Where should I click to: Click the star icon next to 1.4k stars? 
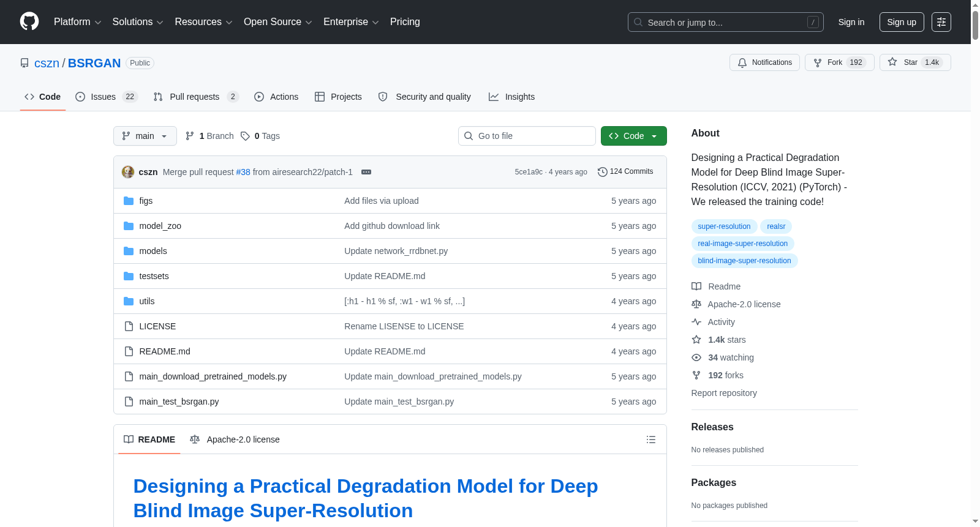pos(696,340)
